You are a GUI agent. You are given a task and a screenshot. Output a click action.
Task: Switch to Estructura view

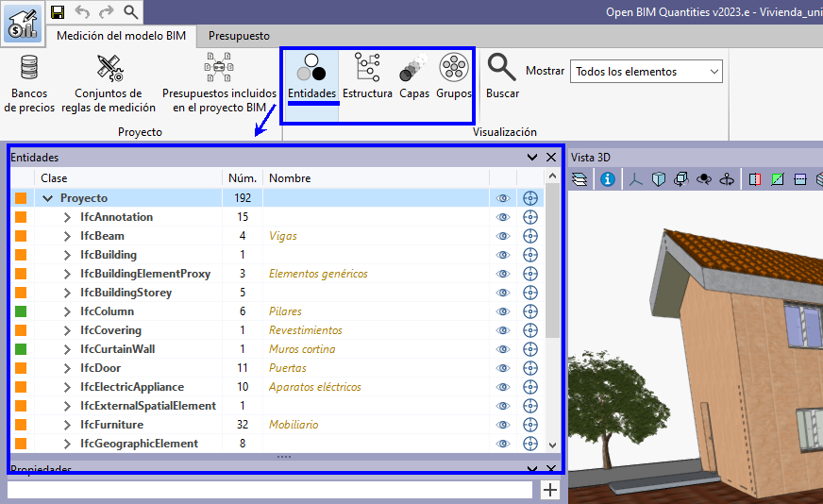[x=367, y=76]
